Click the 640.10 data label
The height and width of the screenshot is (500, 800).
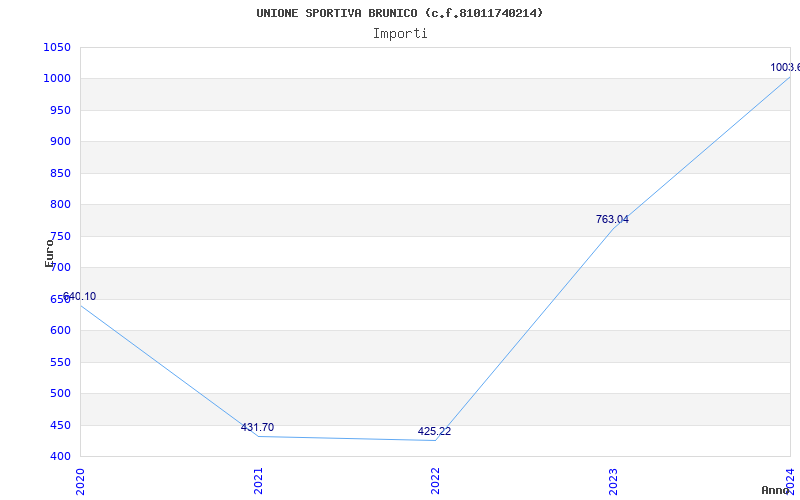80,297
